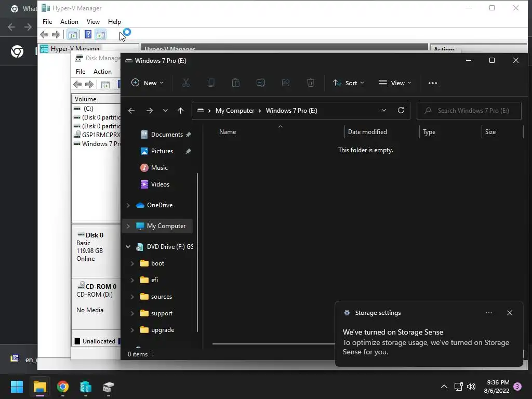The width and height of the screenshot is (532, 399).
Task: Click the Rename icon in Explorer toolbar
Action: (x=261, y=83)
